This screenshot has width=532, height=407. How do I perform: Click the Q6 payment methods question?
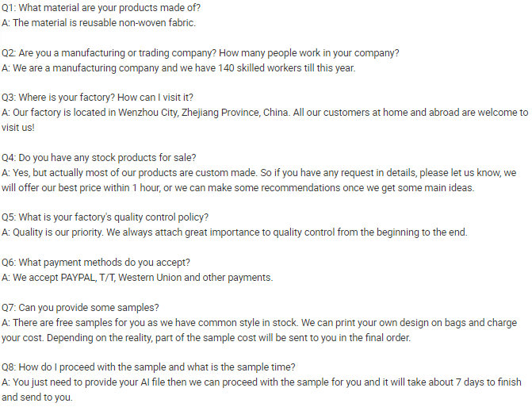point(95,262)
